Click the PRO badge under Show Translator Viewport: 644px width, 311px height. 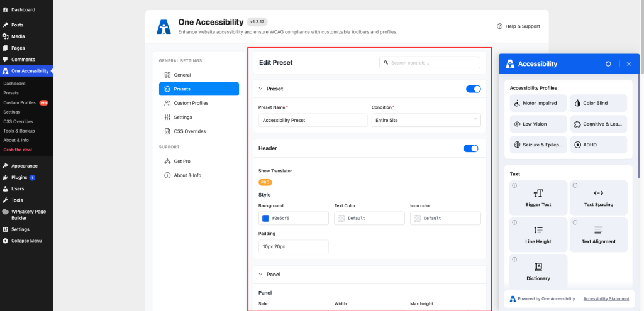click(x=265, y=182)
